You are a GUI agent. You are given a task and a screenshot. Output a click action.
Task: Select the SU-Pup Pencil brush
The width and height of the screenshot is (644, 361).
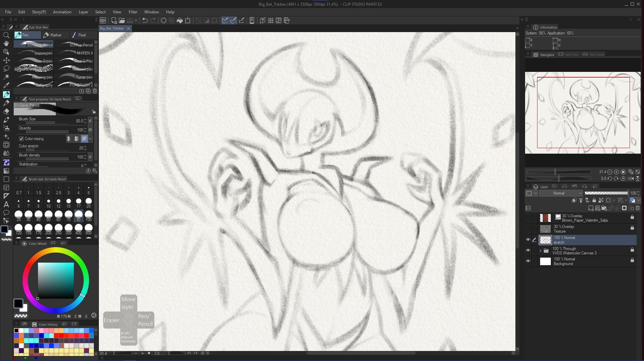74,45
